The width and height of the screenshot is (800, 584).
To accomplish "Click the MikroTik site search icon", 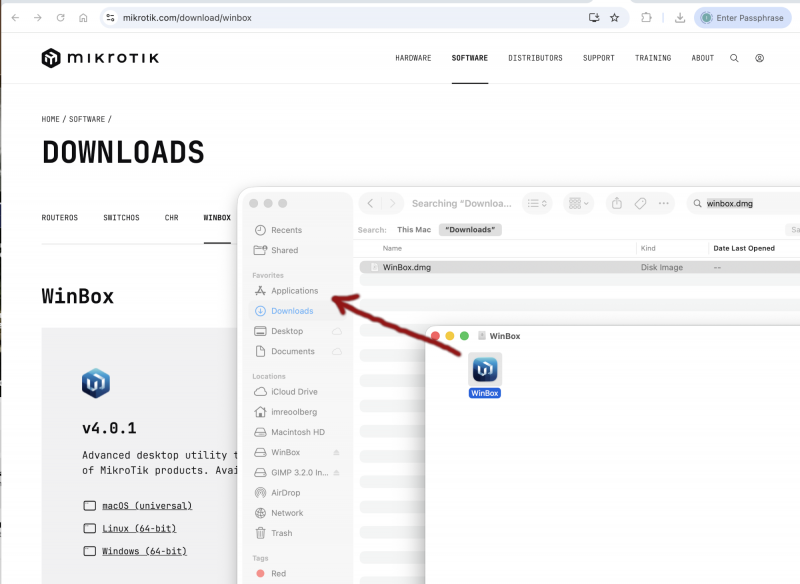I will click(x=734, y=58).
